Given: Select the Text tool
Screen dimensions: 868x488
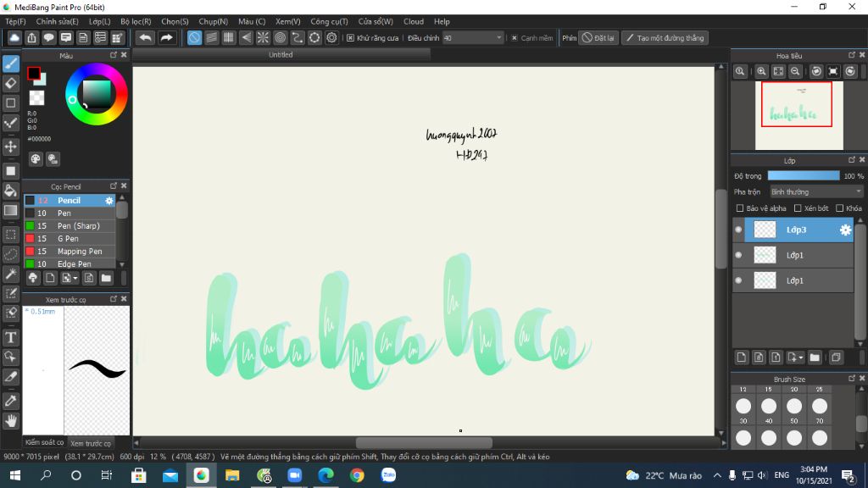Looking at the screenshot, I should [10, 337].
